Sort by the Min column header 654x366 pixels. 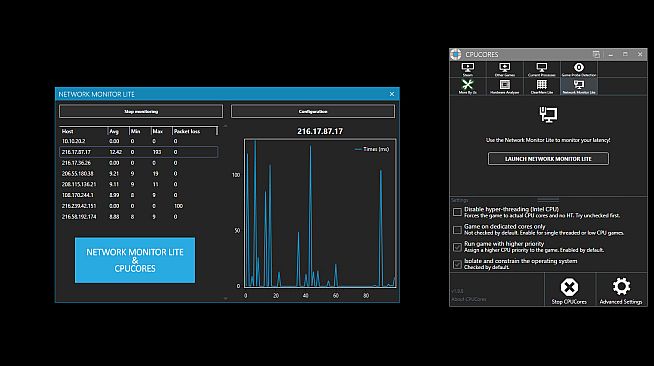[140, 131]
